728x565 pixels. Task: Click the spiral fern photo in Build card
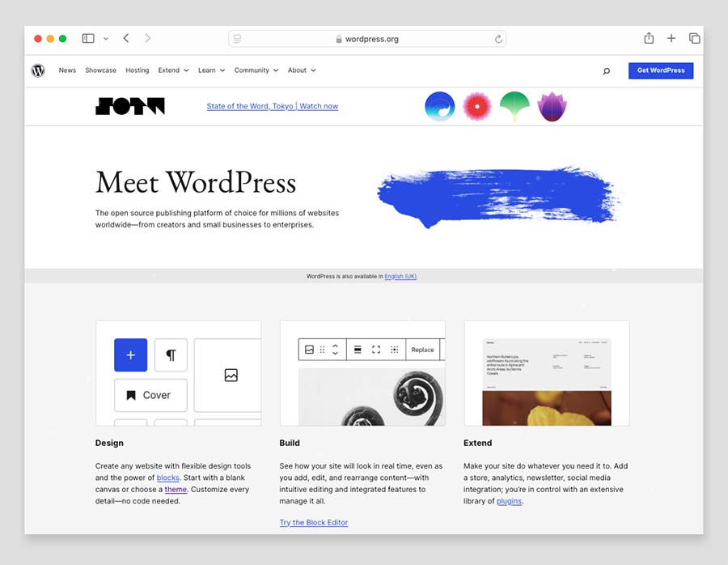point(371,397)
